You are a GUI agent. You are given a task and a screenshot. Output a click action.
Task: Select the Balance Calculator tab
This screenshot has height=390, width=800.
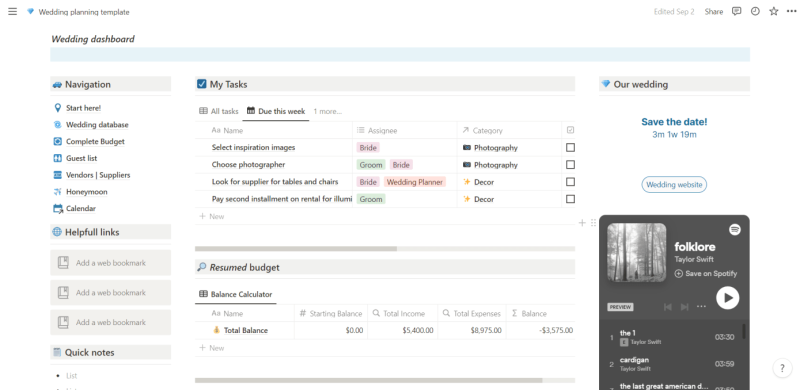236,294
